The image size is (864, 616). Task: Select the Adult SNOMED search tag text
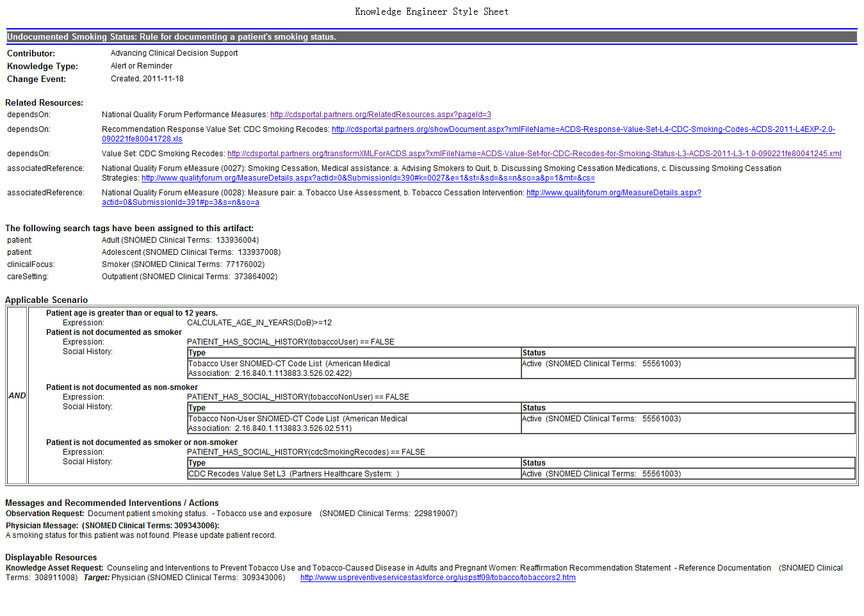(180, 240)
